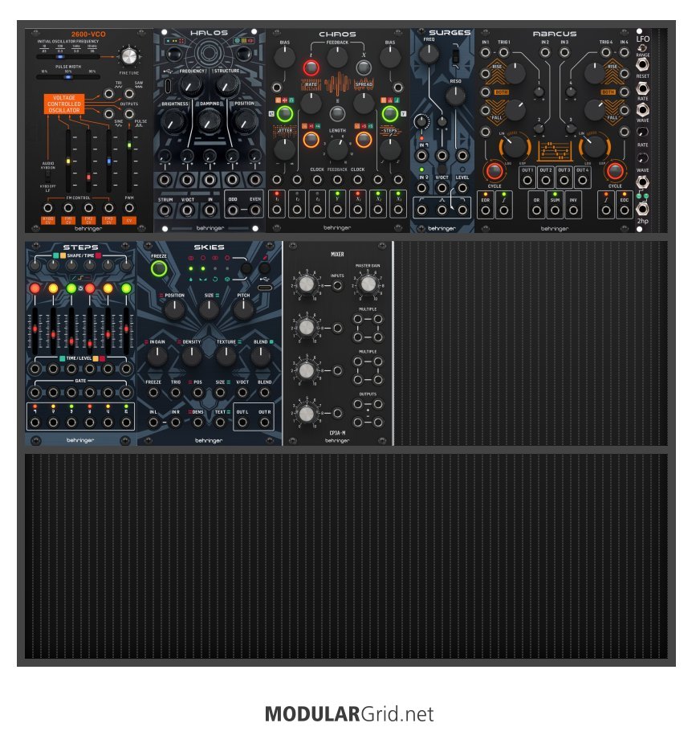Click the PWM vertical slider with green handle

tap(129, 161)
